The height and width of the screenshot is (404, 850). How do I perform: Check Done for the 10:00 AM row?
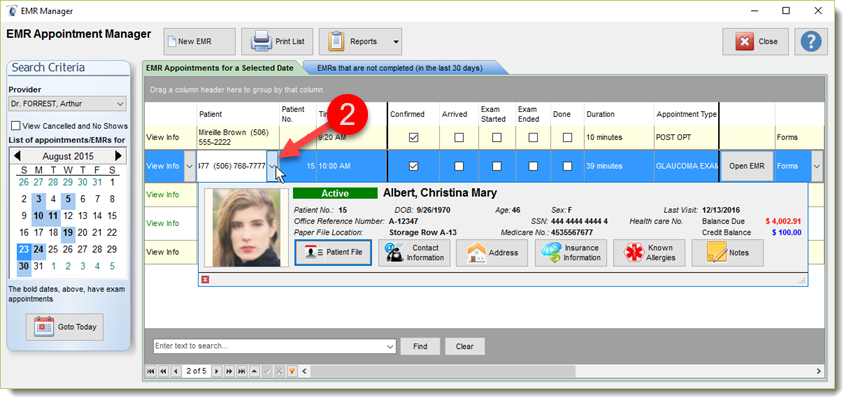pos(568,166)
